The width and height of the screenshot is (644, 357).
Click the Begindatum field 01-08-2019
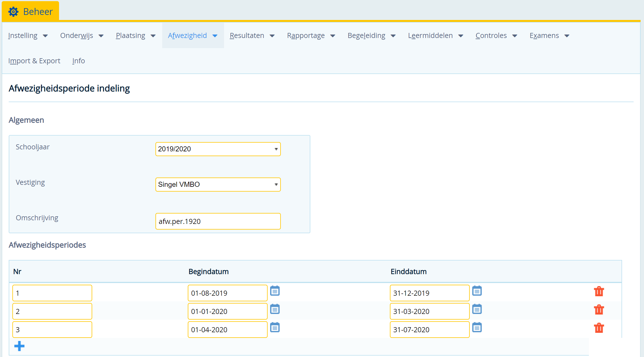pyautogui.click(x=227, y=293)
